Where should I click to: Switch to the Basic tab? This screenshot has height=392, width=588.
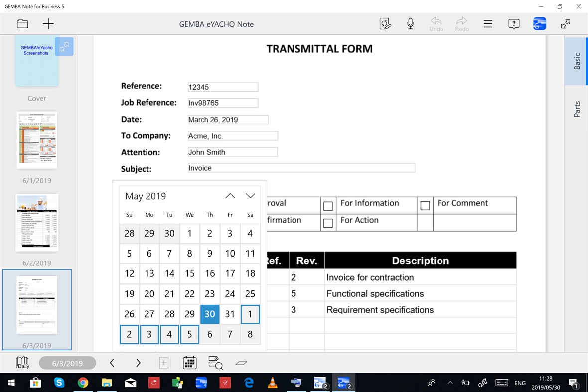(577, 61)
